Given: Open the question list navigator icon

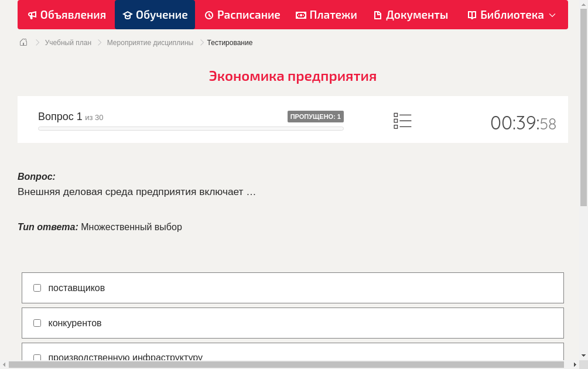Looking at the screenshot, I should click(x=402, y=121).
